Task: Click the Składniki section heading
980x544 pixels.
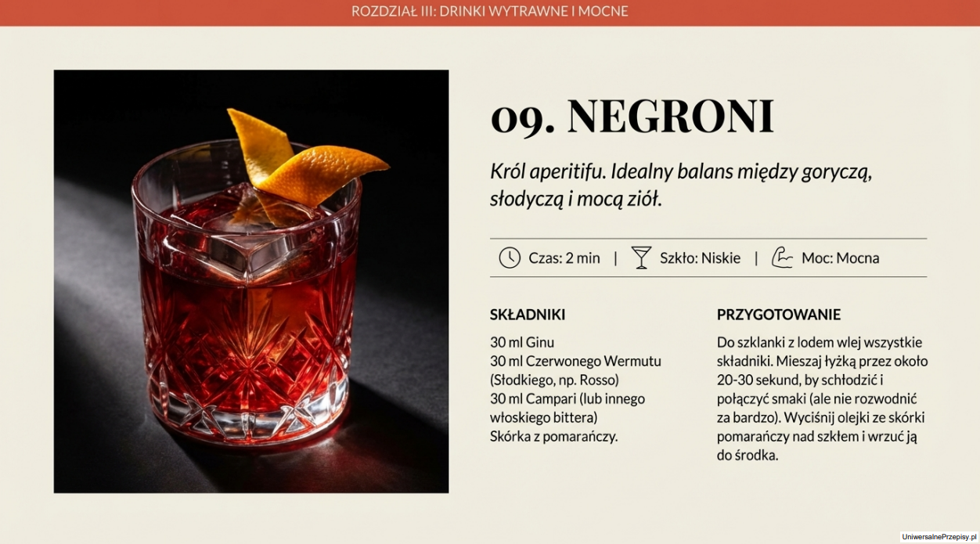Action: pyautogui.click(x=528, y=315)
